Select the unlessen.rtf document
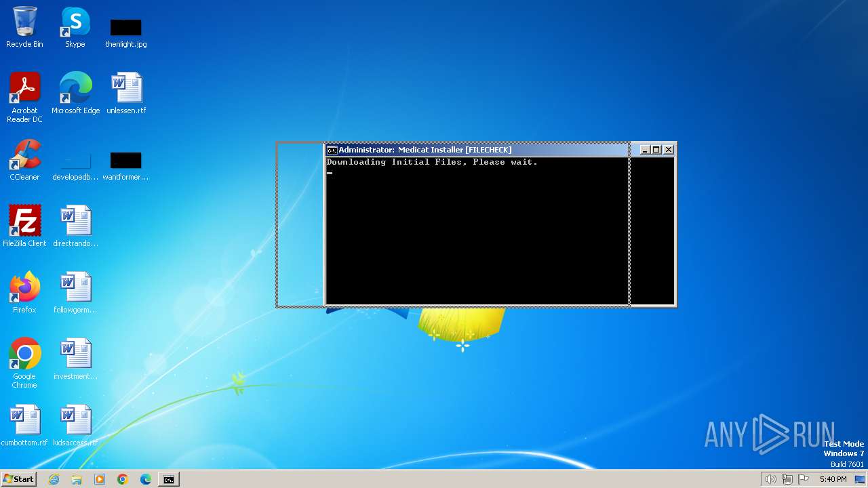Screen dimensions: 868x488 click(x=126, y=94)
